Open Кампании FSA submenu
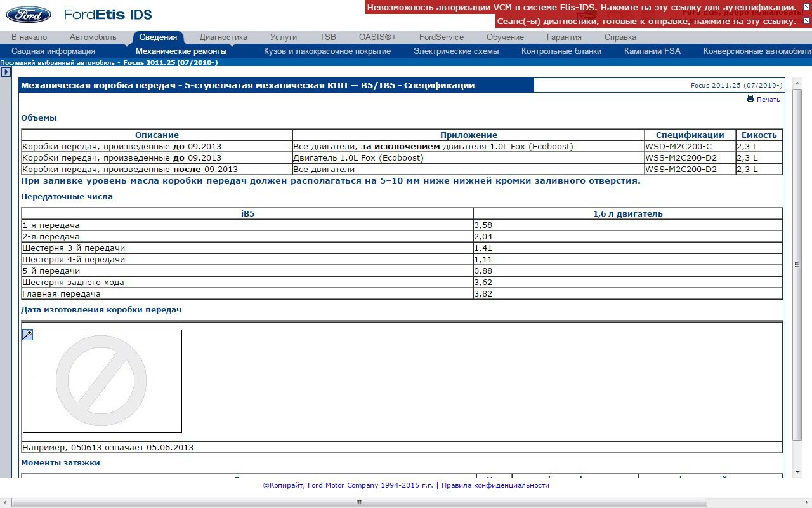The height and width of the screenshot is (508, 812). (x=652, y=51)
